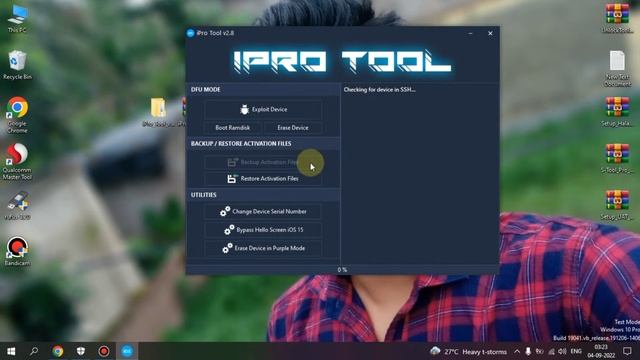Image resolution: width=640 pixels, height=360 pixels.
Task: Click the Exploit Device button
Action: 263,109
